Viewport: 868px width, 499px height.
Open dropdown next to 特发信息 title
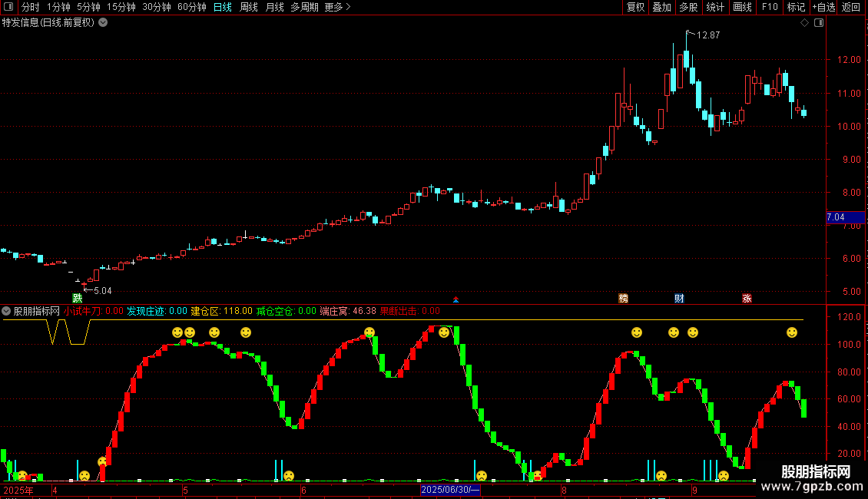point(103,23)
